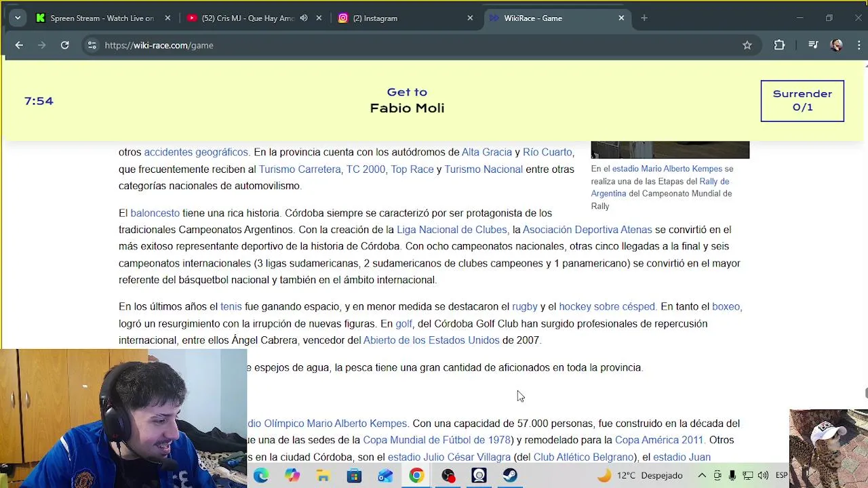
Task: Close the Spreen Stream tab
Action: pyautogui.click(x=167, y=18)
